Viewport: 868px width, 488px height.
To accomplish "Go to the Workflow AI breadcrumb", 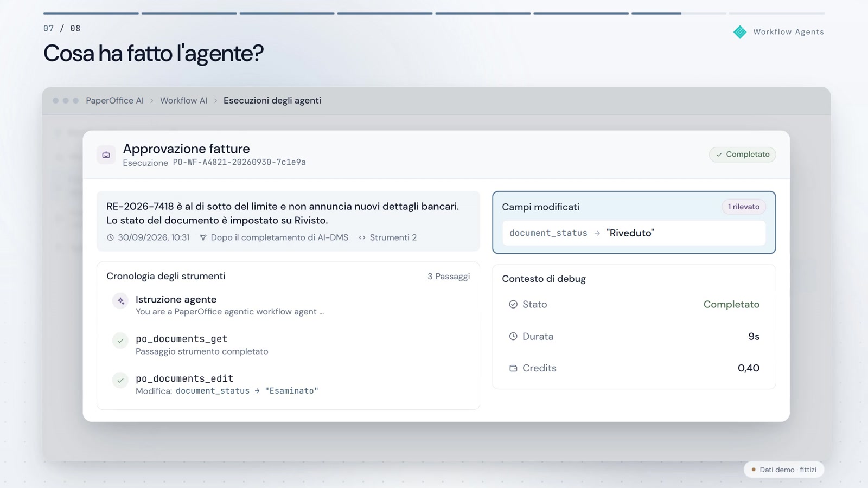I will [x=183, y=100].
